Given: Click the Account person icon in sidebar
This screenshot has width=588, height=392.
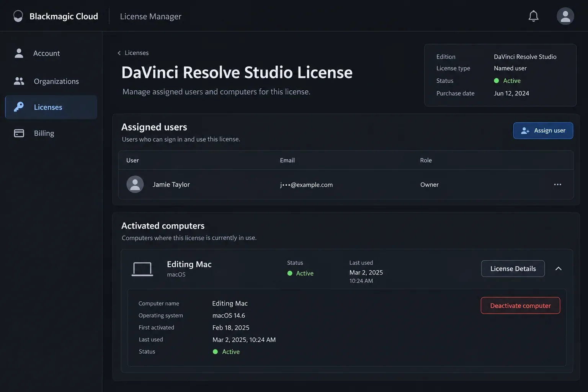Looking at the screenshot, I should coord(19,53).
